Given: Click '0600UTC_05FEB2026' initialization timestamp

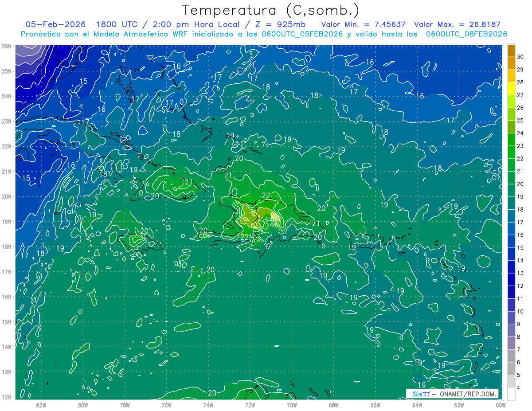Looking at the screenshot, I should pyautogui.click(x=302, y=34).
